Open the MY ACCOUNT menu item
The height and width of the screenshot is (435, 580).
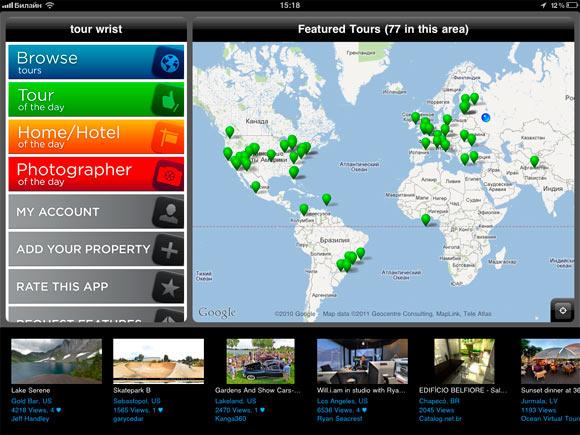[96, 212]
